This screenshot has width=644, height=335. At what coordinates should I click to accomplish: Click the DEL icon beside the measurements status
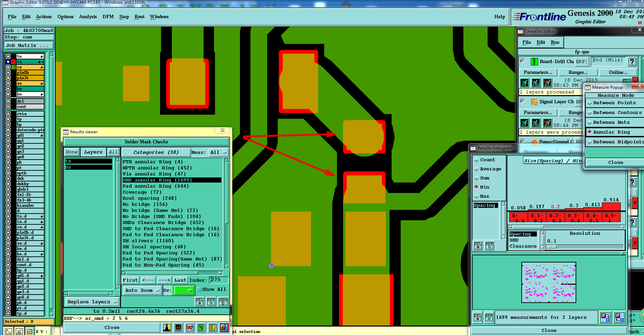[478, 317]
